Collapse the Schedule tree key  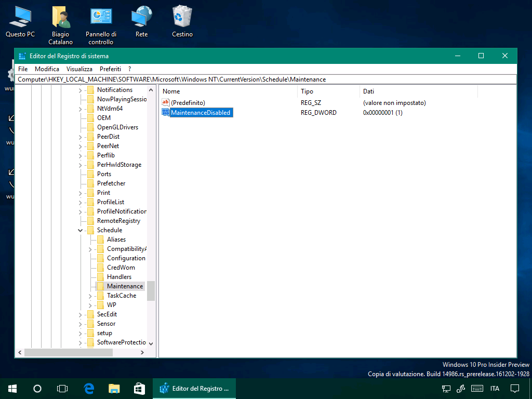[x=80, y=230]
